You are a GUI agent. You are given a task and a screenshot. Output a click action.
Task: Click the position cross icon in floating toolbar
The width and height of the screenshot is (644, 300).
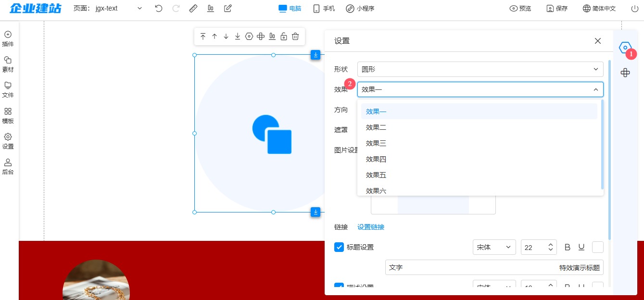[261, 37]
